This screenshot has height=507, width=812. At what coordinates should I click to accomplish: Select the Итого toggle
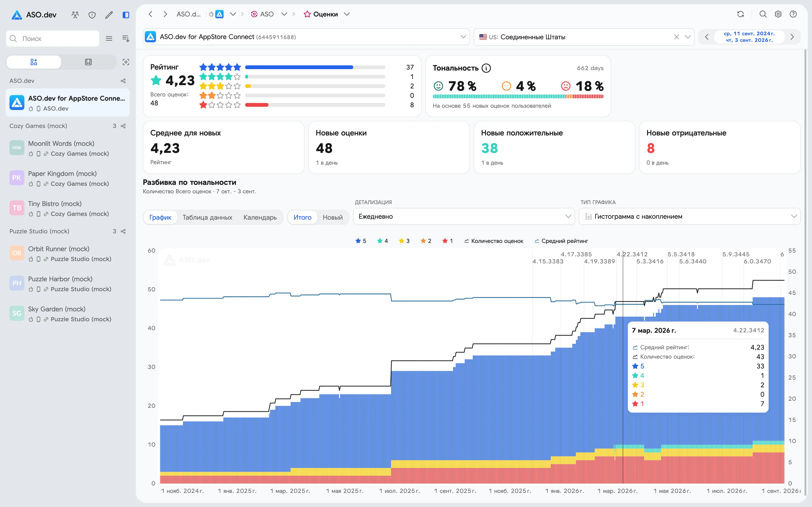(x=302, y=217)
